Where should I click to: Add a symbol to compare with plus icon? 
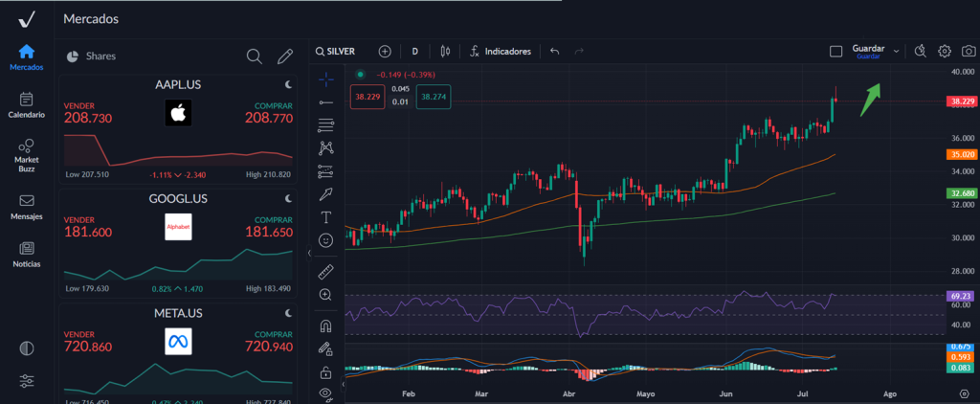tap(385, 52)
